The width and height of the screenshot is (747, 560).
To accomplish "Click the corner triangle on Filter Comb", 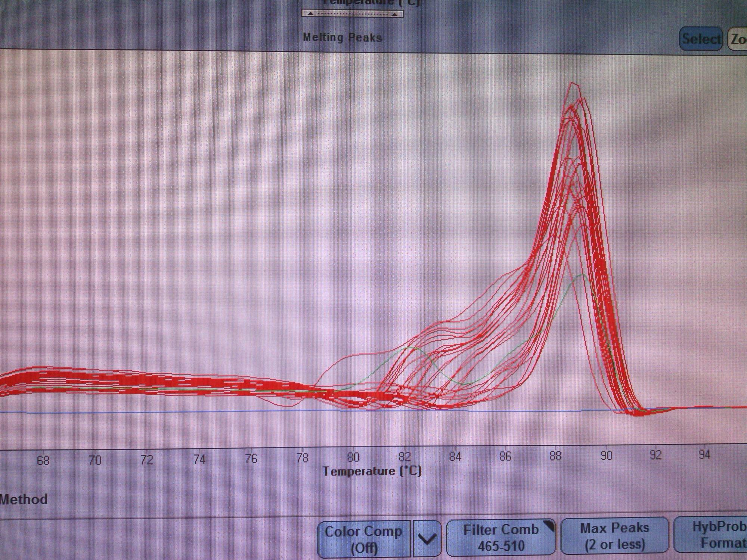I will point(549,526).
